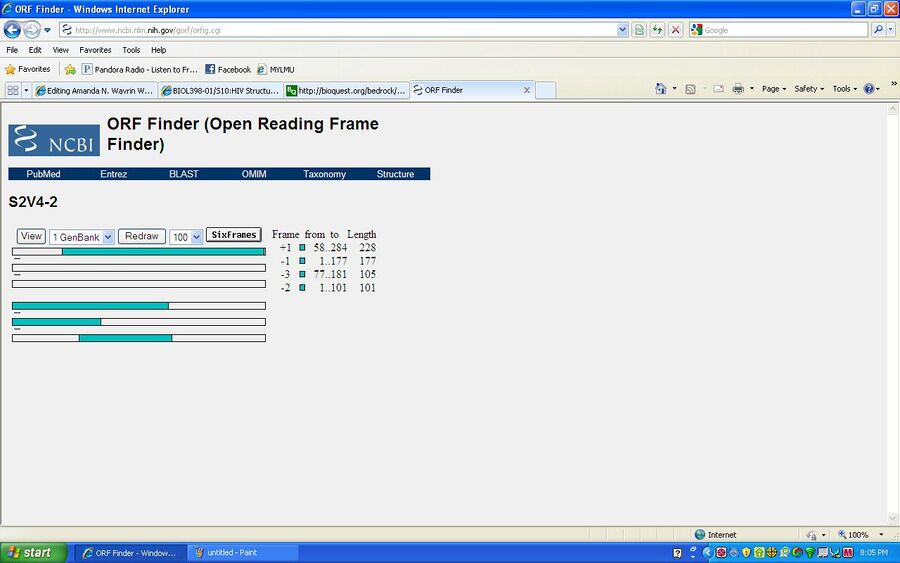Screen dimensions: 900x563
Task: Open the Tools menu in menu bar
Action: click(131, 49)
